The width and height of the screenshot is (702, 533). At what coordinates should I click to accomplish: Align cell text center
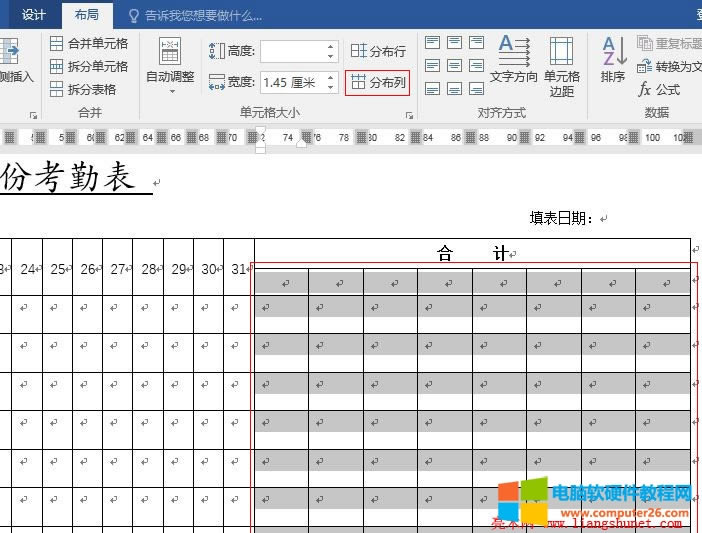coord(454,66)
